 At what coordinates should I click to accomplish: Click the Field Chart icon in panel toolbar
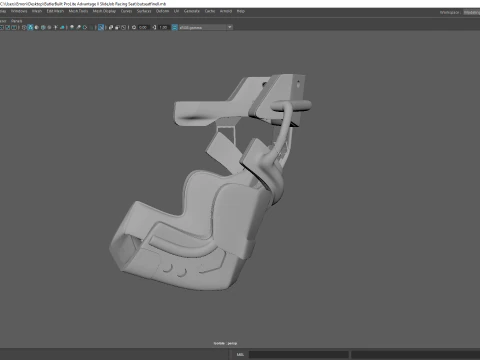(1, 27)
